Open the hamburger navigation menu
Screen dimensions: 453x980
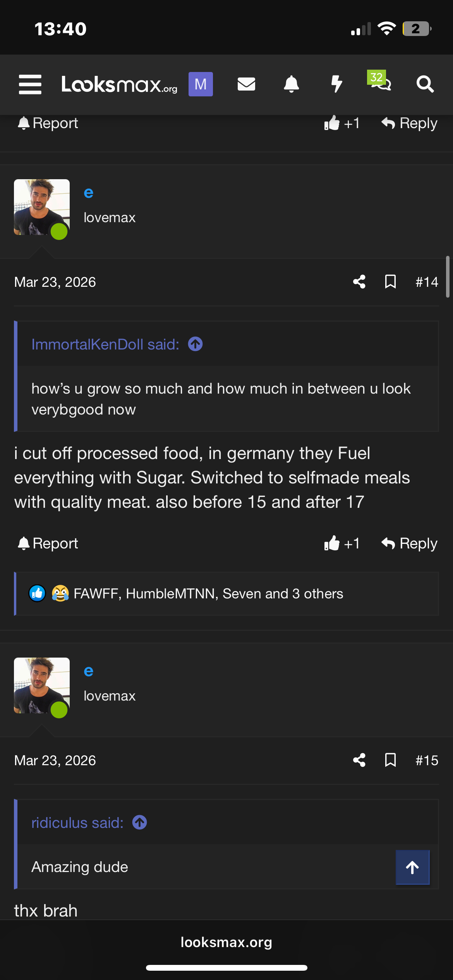tap(30, 84)
